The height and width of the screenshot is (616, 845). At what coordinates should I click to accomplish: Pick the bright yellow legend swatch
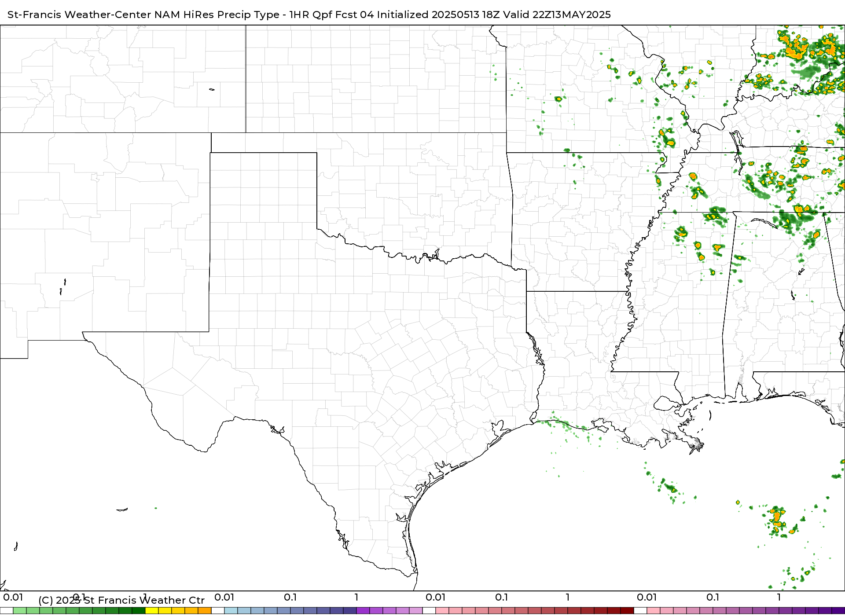pos(152,611)
